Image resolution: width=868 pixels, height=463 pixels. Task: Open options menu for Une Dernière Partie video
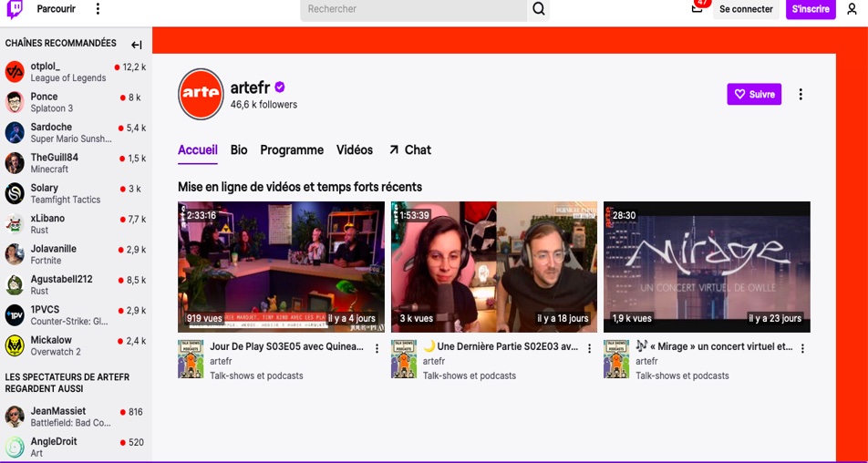(x=590, y=348)
